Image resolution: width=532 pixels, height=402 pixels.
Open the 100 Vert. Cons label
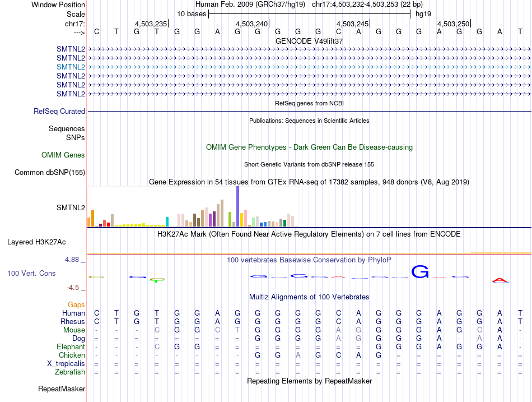tap(31, 273)
